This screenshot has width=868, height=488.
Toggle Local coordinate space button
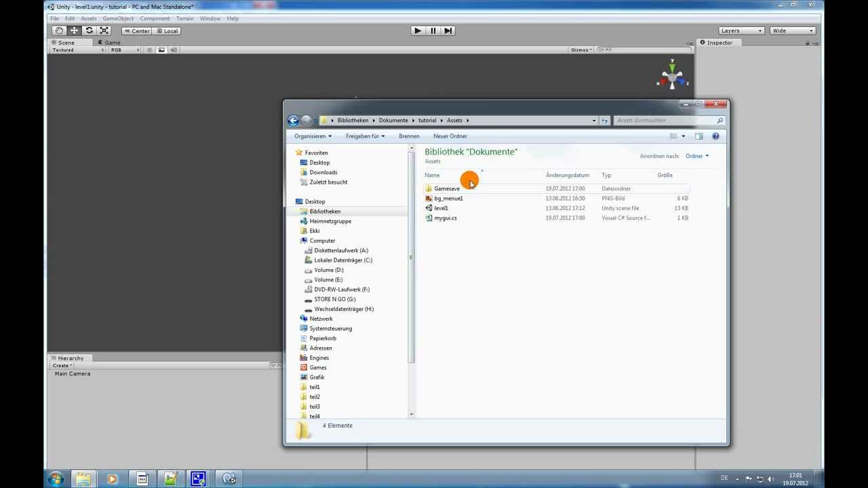(x=167, y=30)
